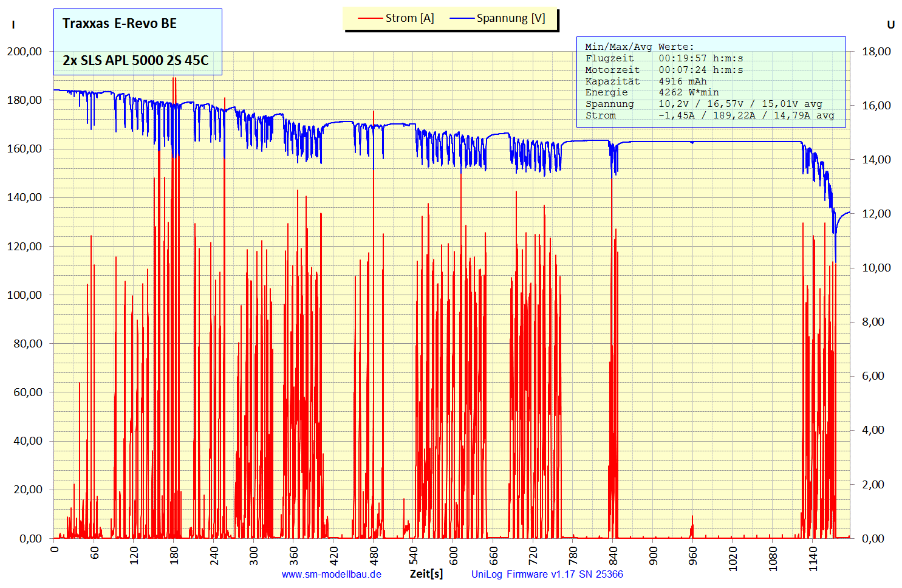Select the 2x SLS APL 5000 2S 45C text
The width and height of the screenshot is (902, 588).
[135, 60]
